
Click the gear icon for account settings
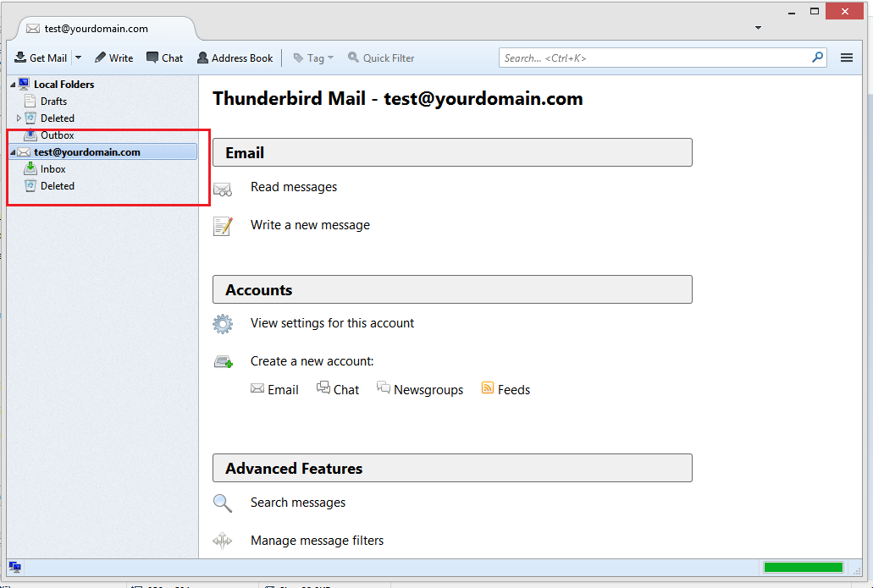(x=223, y=324)
